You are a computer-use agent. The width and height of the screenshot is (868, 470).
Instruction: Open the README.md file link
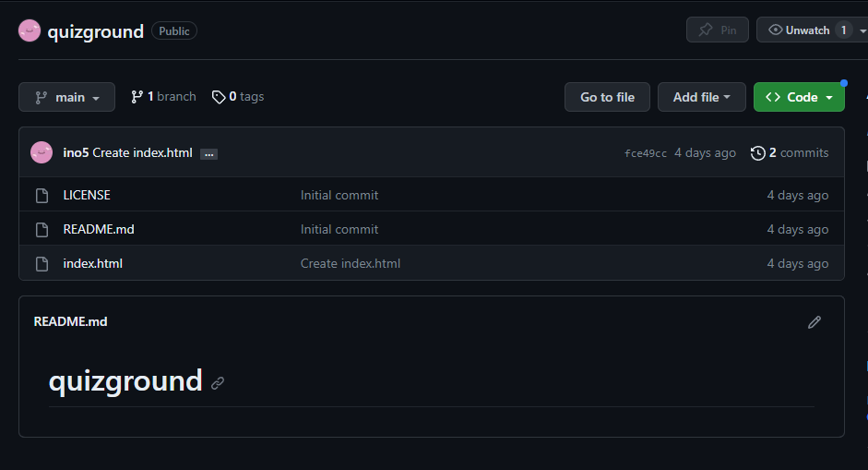click(99, 229)
